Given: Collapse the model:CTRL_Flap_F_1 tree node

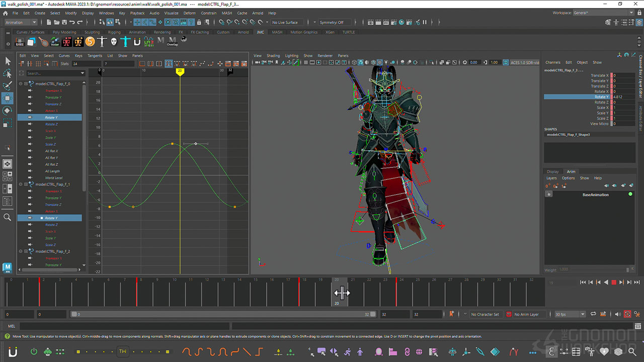Looking at the screenshot, I should coord(21,185).
